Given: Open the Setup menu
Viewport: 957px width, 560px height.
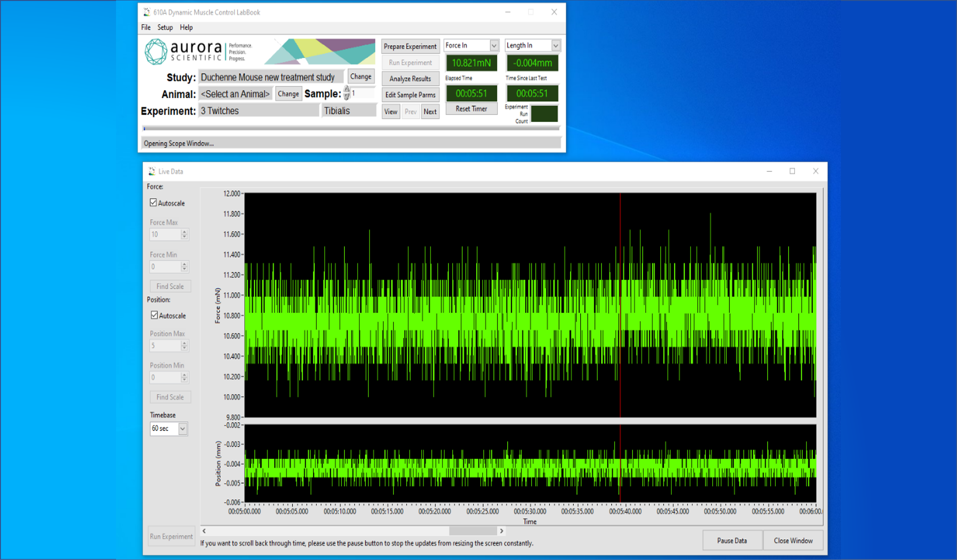Looking at the screenshot, I should (x=165, y=27).
